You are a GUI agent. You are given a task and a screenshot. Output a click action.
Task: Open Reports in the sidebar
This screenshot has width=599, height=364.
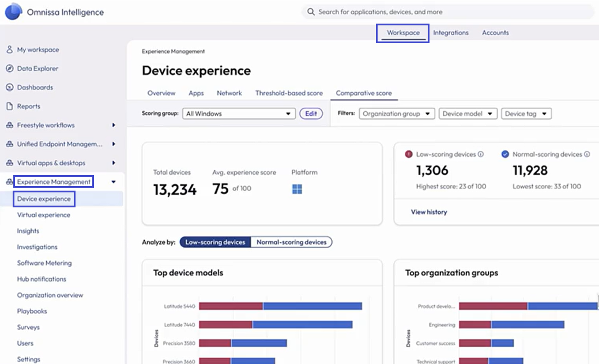[x=28, y=106]
